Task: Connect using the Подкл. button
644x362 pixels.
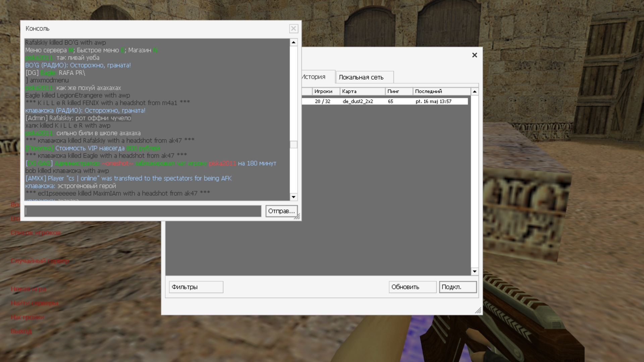Action: [458, 287]
